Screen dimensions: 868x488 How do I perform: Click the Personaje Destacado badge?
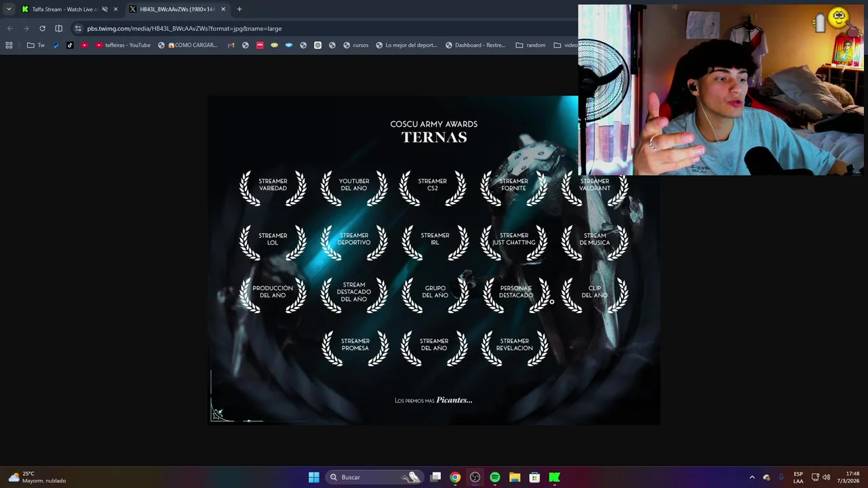pos(516,295)
